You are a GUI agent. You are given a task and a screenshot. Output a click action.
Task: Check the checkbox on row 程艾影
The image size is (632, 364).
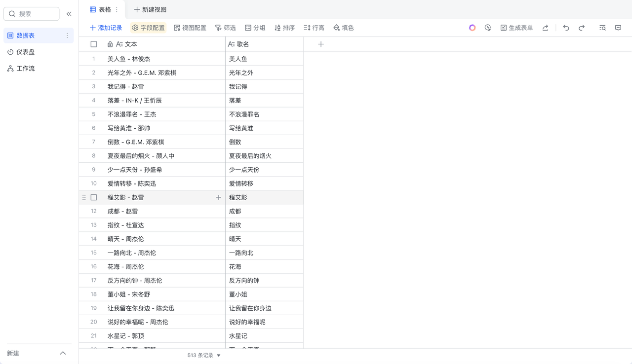click(x=93, y=197)
